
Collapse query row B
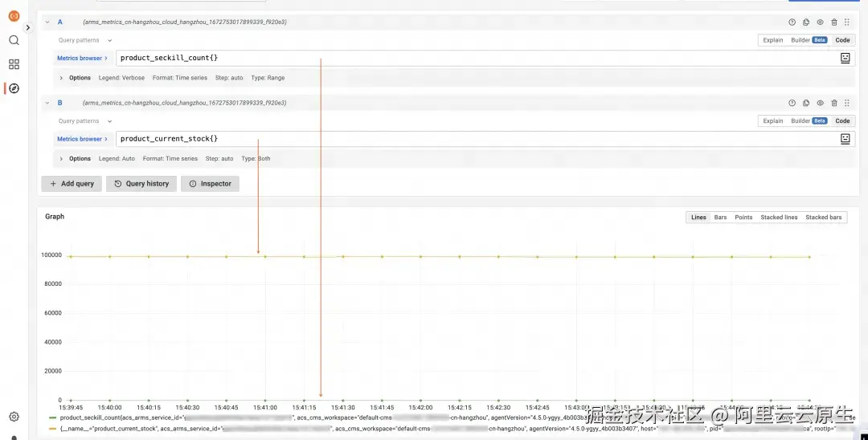point(47,103)
